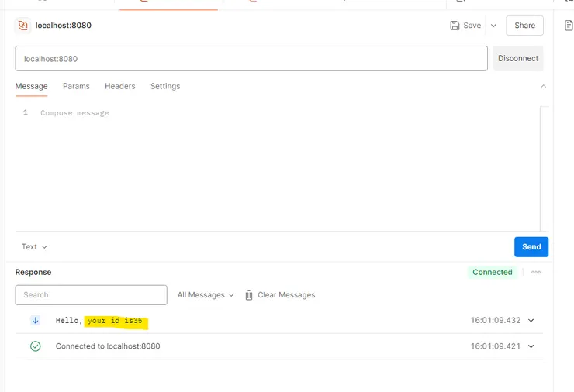Image resolution: width=574 pixels, height=392 pixels.
Task: Click line number 1 in editor
Action: coord(26,112)
